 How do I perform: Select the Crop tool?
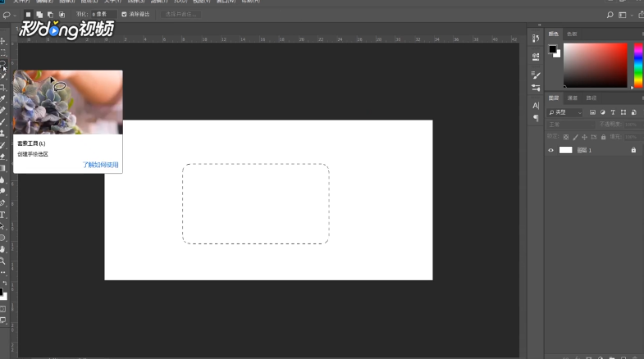tap(3, 88)
